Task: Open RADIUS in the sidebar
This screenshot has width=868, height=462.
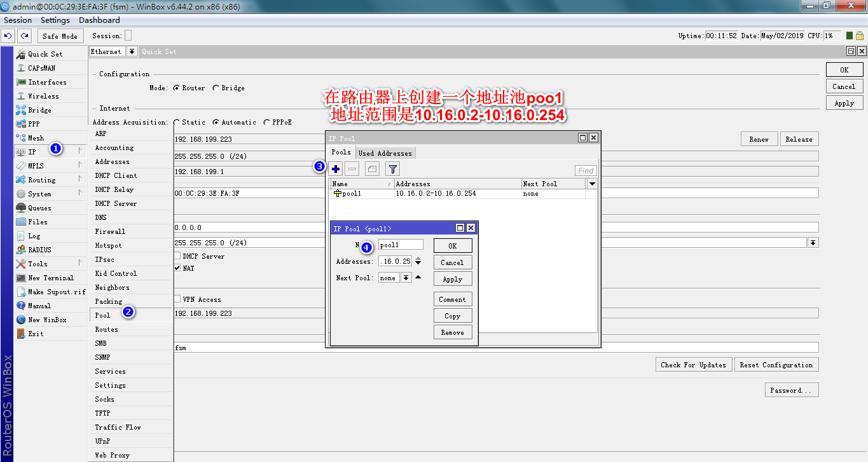Action: pyautogui.click(x=39, y=250)
